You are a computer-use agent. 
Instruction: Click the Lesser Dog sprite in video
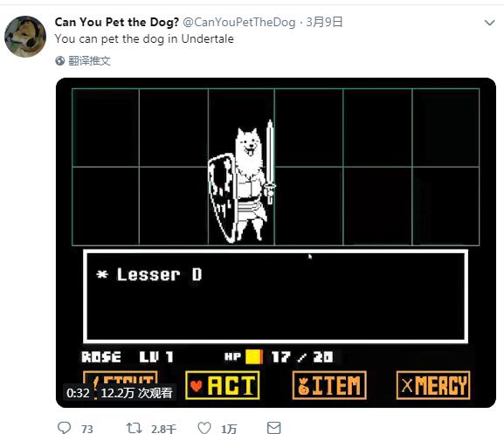(x=242, y=182)
